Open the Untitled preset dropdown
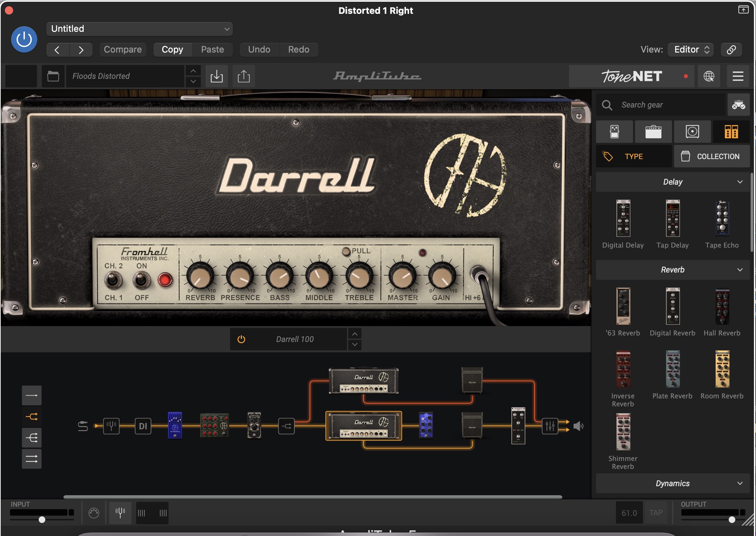Image resolution: width=756 pixels, height=536 pixels. tap(139, 29)
